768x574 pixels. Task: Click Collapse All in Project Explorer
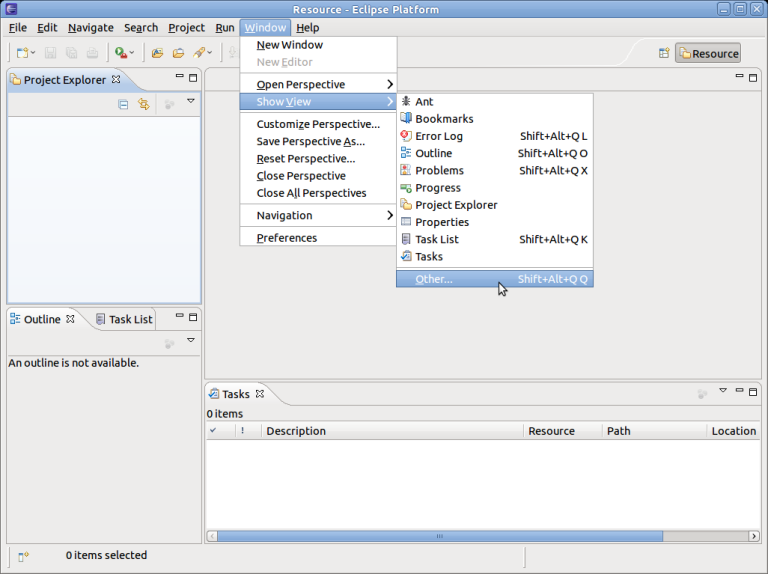(123, 104)
